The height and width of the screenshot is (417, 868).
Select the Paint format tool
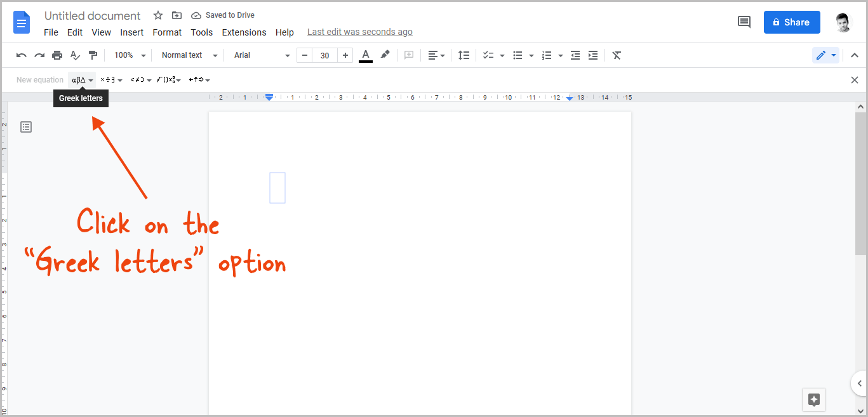[93, 55]
